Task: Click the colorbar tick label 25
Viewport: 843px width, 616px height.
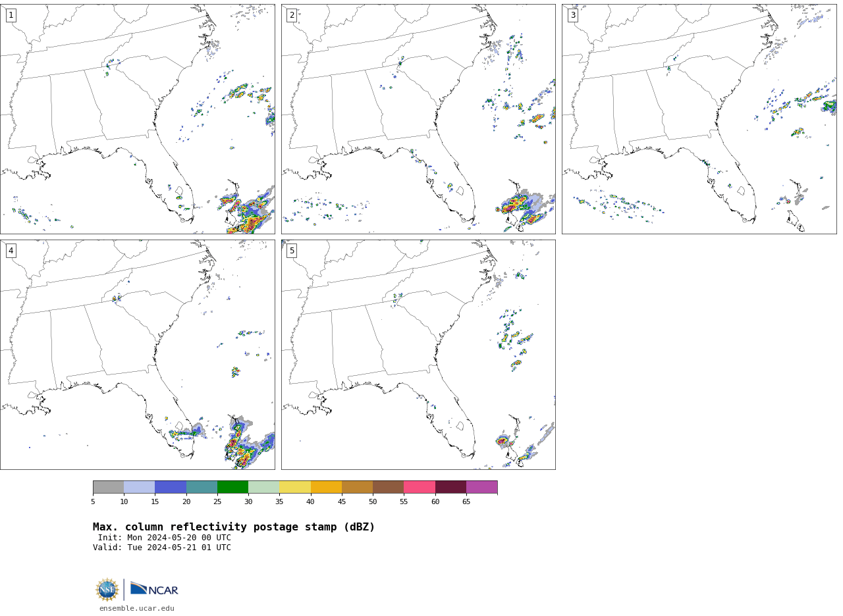Action: pos(217,502)
